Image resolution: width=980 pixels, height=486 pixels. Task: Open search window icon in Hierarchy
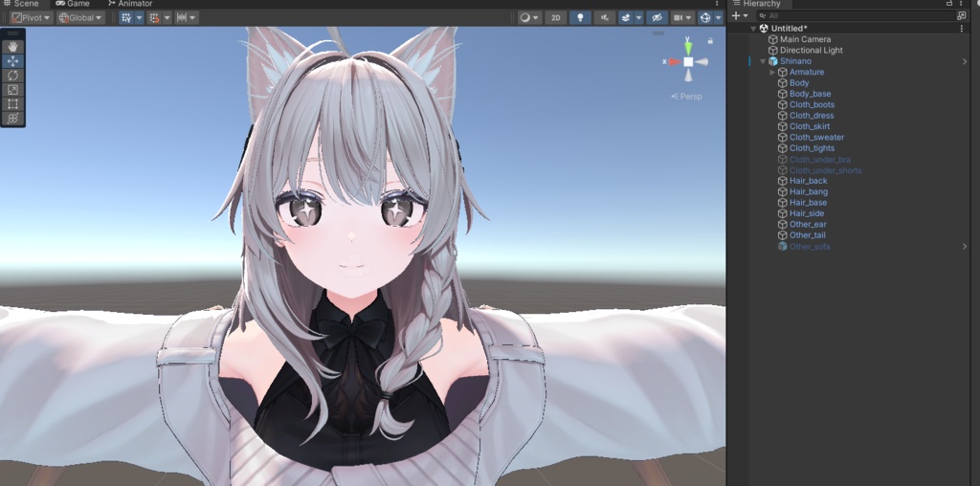pos(962,15)
